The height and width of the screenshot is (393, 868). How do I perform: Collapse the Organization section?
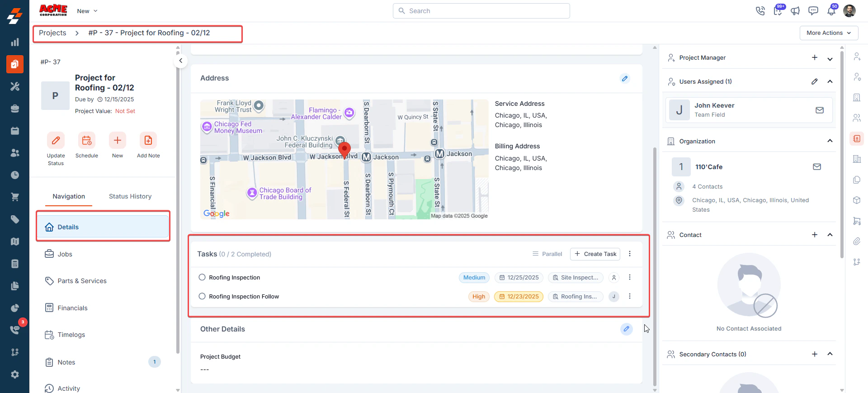coord(830,141)
